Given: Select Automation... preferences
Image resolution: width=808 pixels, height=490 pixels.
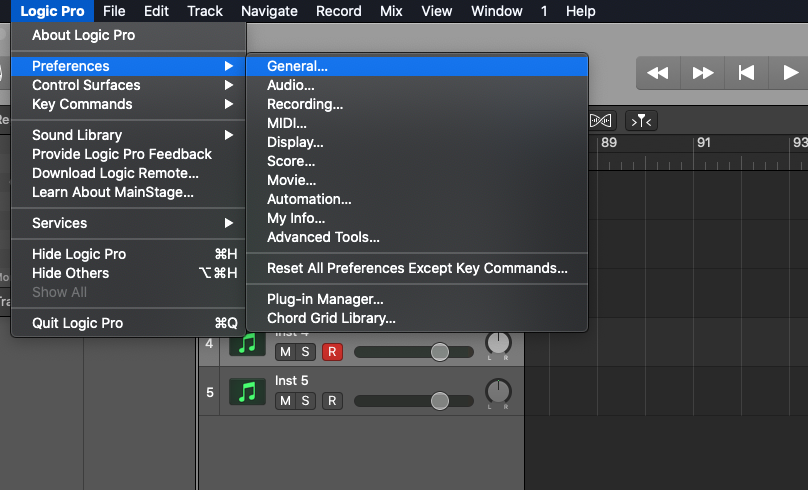Looking at the screenshot, I should (417, 199).
